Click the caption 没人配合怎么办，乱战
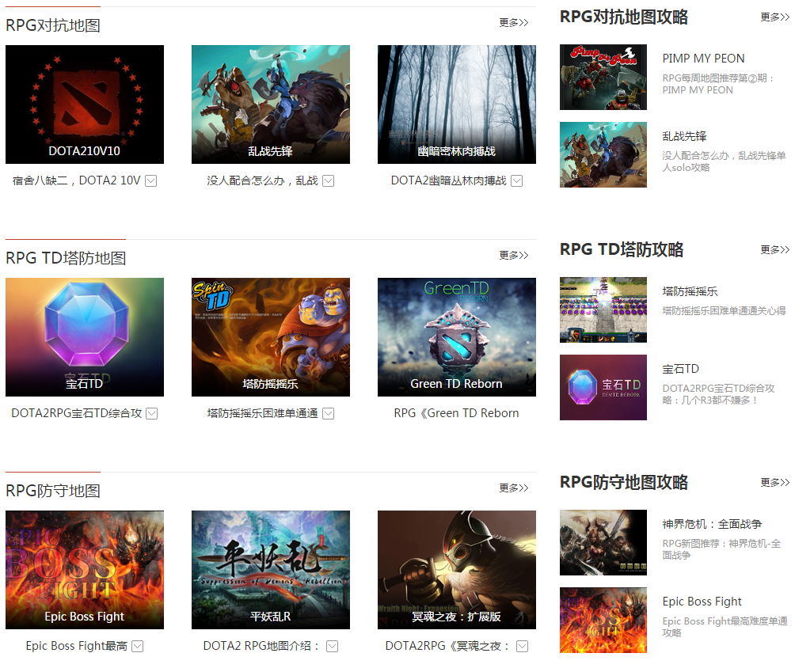The width and height of the screenshot is (795, 672). click(x=263, y=181)
